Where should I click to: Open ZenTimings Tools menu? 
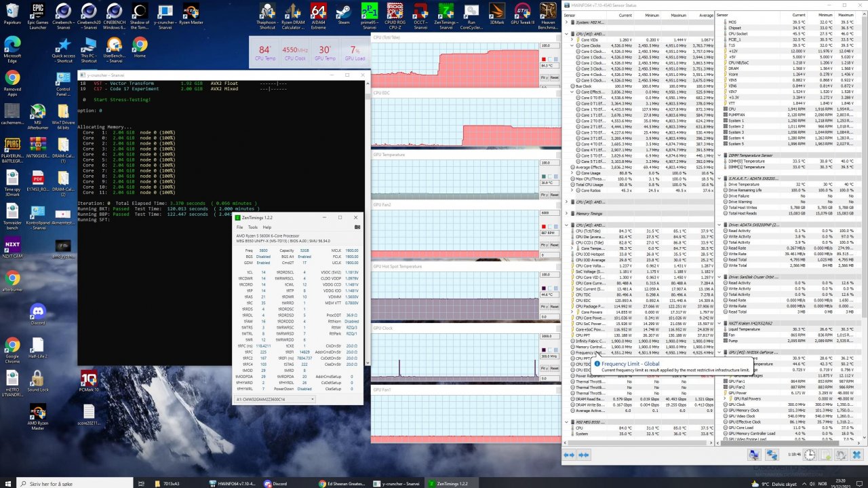pos(252,227)
